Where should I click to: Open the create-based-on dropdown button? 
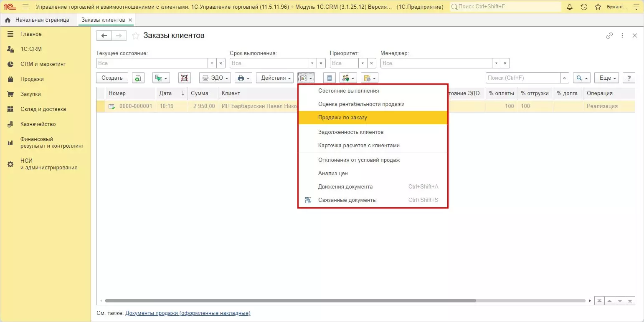(x=161, y=78)
